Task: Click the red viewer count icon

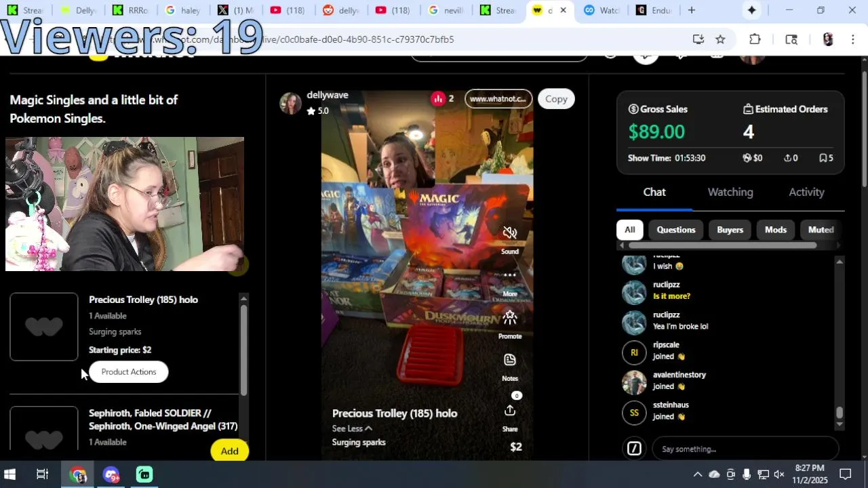Action: coord(438,99)
